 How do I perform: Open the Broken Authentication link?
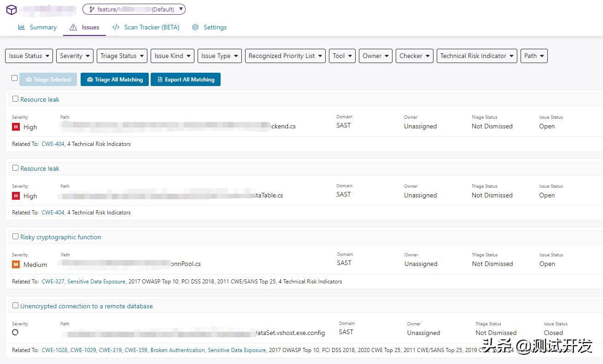coord(178,350)
